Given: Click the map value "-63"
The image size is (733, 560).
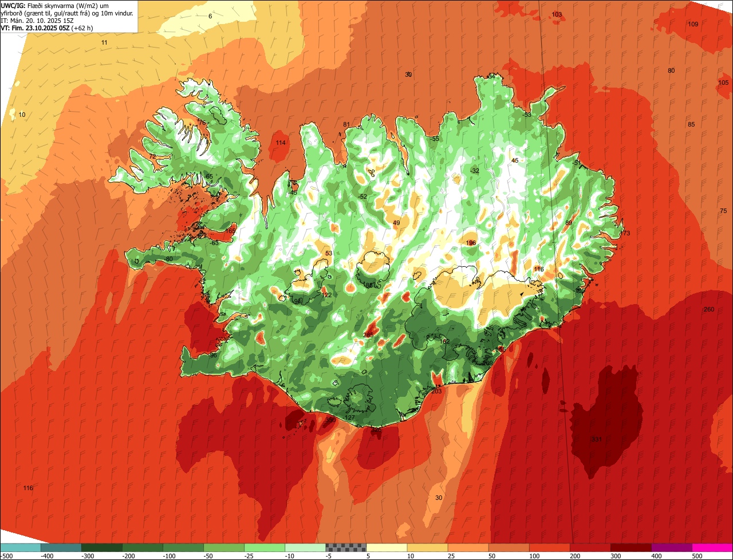Looking at the screenshot, I should (214, 243).
